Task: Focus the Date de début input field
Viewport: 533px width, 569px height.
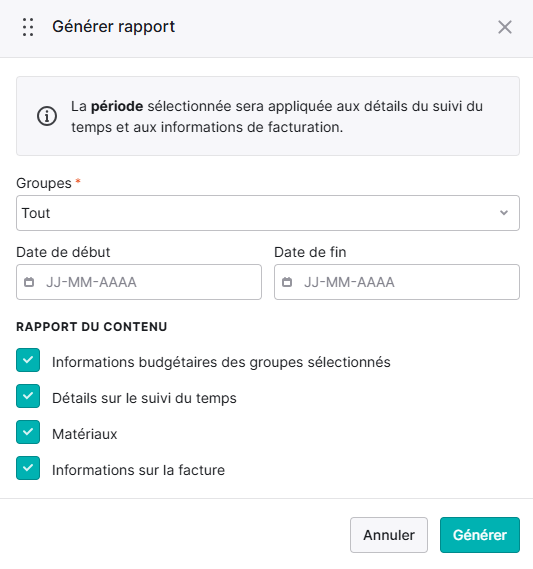Action: [139, 282]
